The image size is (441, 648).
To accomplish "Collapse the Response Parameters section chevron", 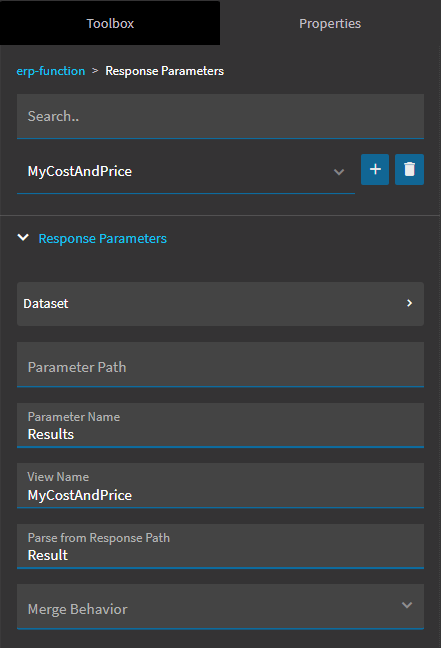I will [23, 238].
